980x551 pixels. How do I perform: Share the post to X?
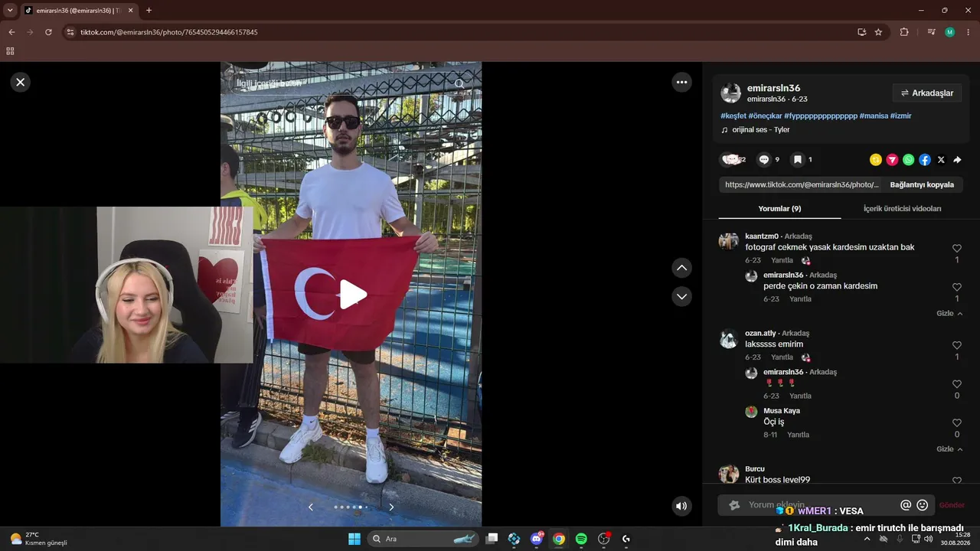(941, 160)
